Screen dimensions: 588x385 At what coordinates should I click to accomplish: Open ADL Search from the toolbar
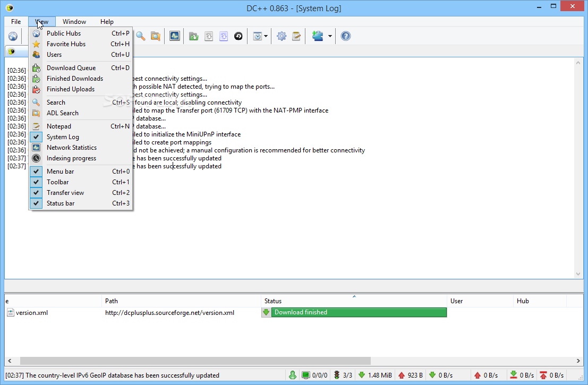[156, 36]
